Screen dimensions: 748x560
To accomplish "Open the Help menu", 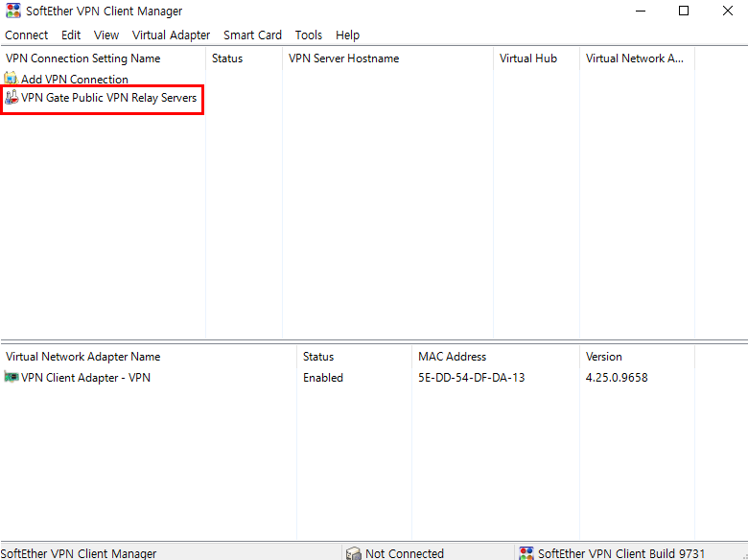I will 347,35.
